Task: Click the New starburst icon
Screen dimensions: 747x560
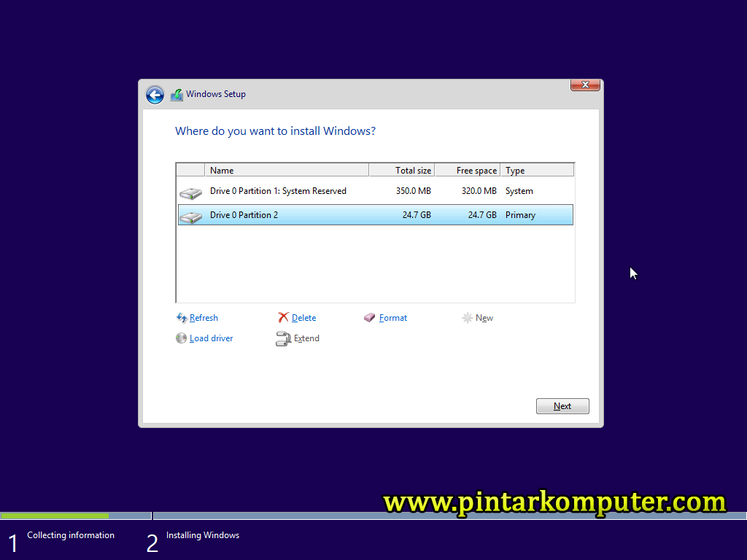Action: pos(468,318)
